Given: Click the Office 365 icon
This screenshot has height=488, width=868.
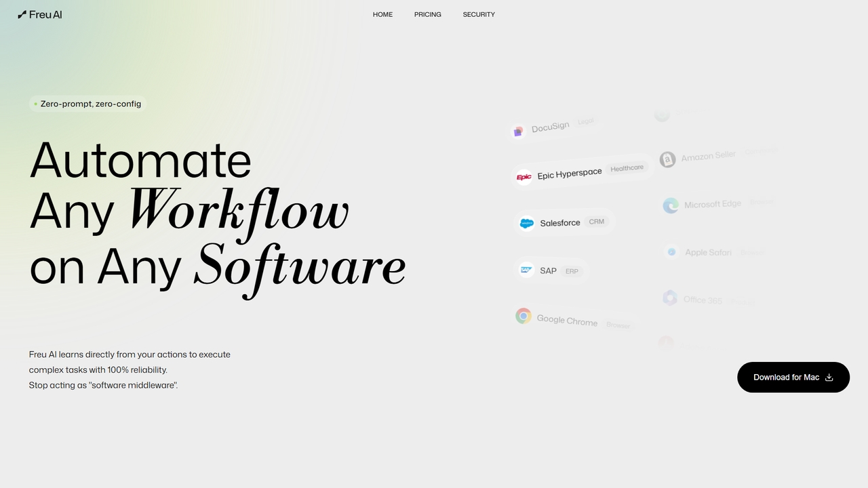Looking at the screenshot, I should 670,298.
